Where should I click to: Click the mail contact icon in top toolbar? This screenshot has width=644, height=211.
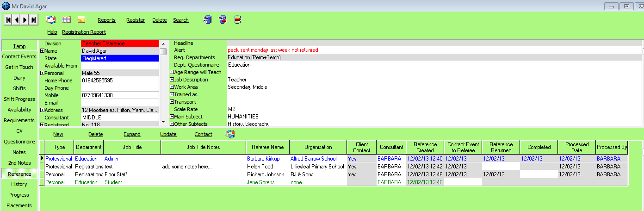(50, 19)
